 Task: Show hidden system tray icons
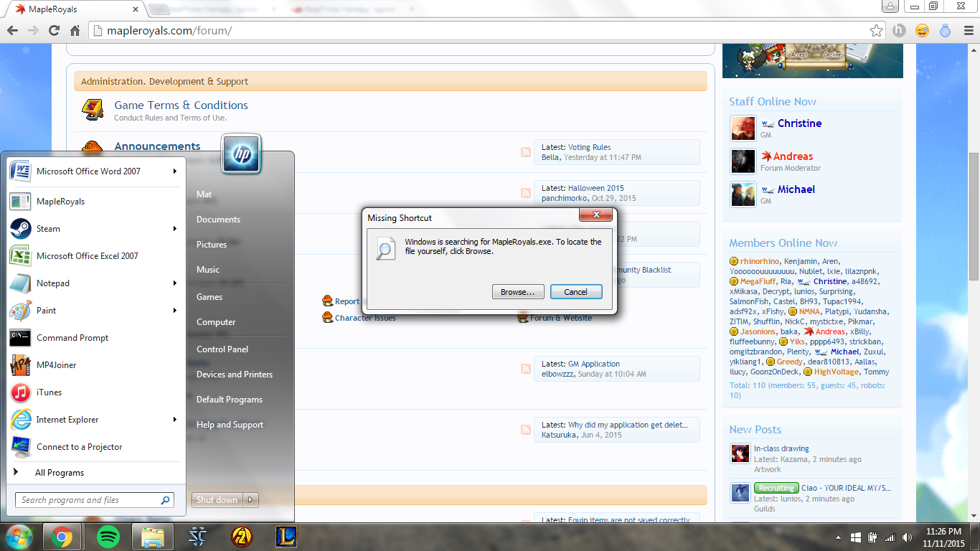pyautogui.click(x=839, y=537)
